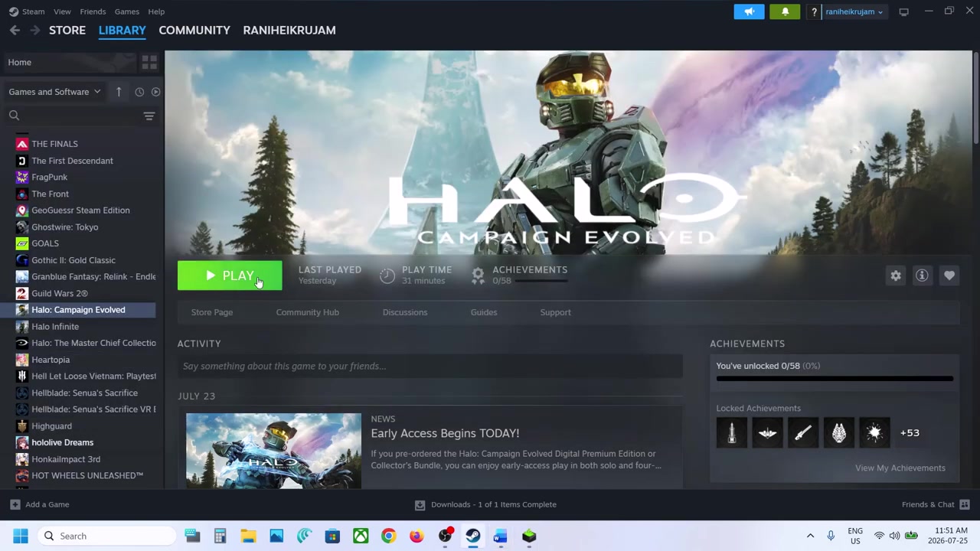Select Guild Wars 2 in the game list
The image size is (980, 551).
[x=60, y=293]
